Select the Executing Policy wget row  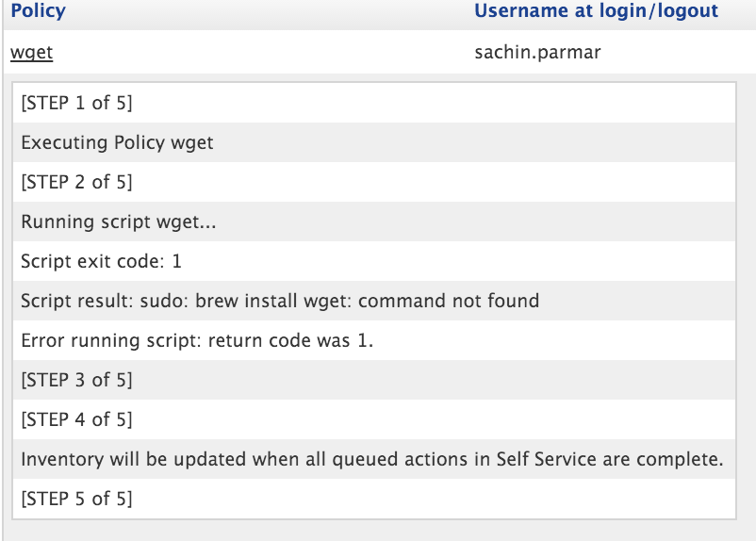374,142
